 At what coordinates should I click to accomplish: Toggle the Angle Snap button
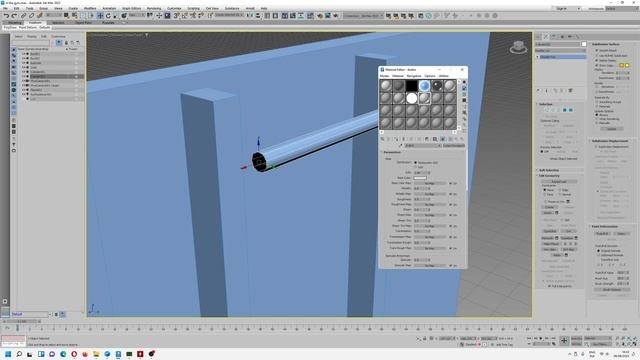point(184,16)
